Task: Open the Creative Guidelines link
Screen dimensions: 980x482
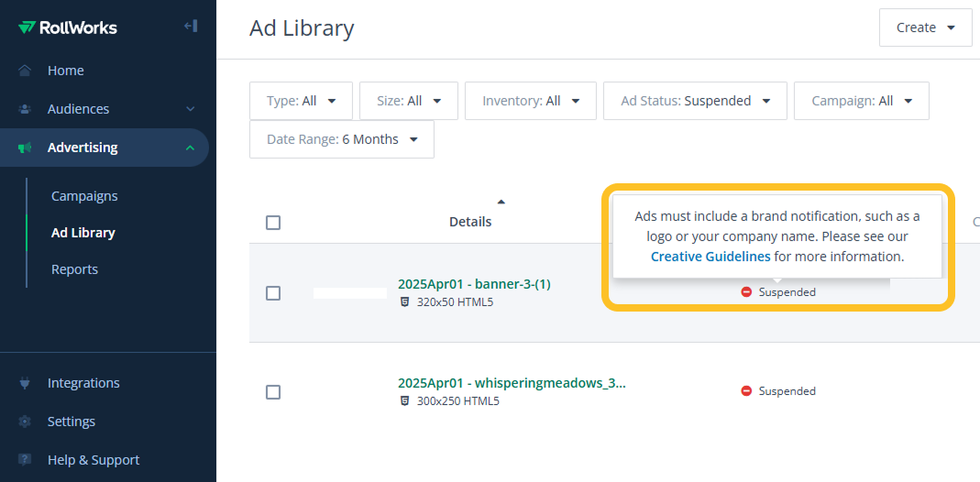Action: 710,257
